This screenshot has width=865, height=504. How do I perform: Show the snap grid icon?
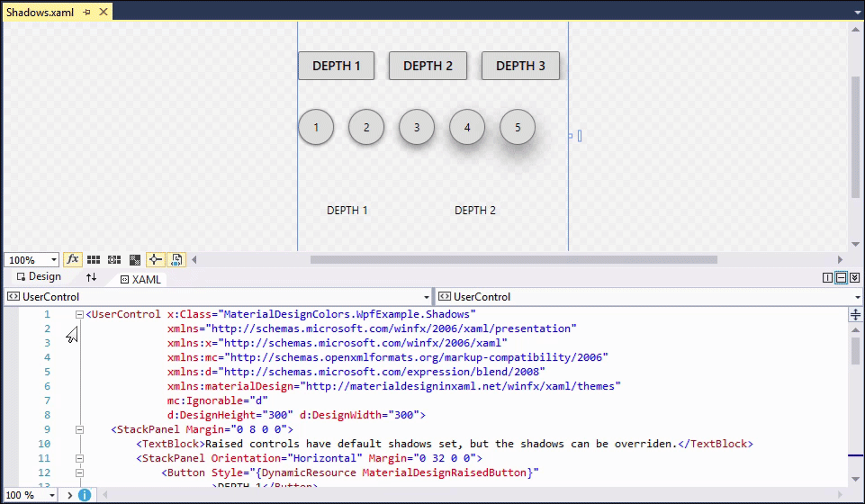(x=94, y=260)
